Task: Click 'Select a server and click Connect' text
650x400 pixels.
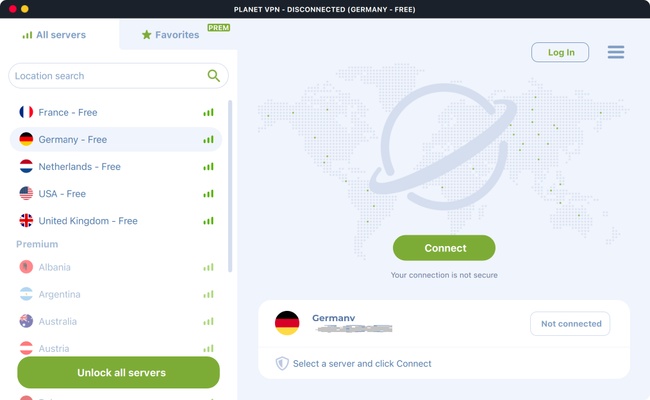Action: click(362, 364)
